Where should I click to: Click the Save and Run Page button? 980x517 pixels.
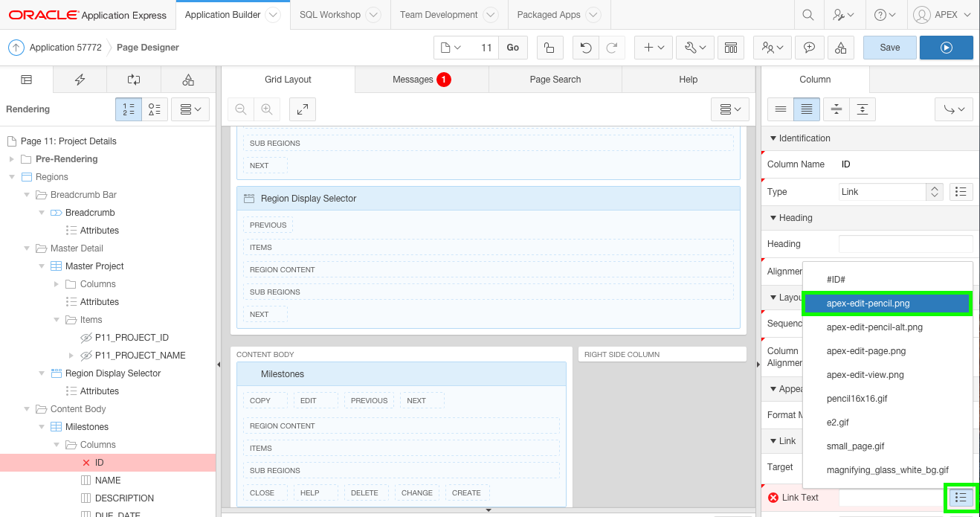(x=947, y=48)
